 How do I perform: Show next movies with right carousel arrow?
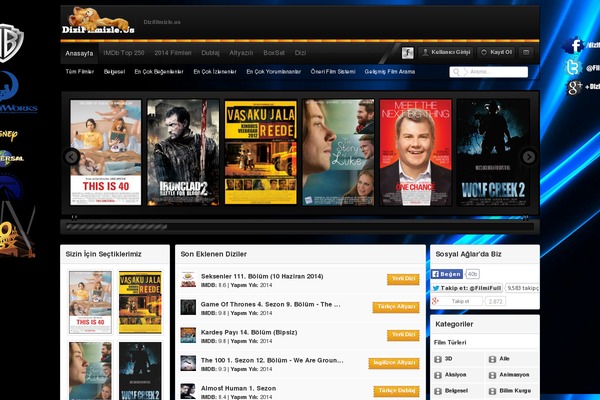(529, 157)
